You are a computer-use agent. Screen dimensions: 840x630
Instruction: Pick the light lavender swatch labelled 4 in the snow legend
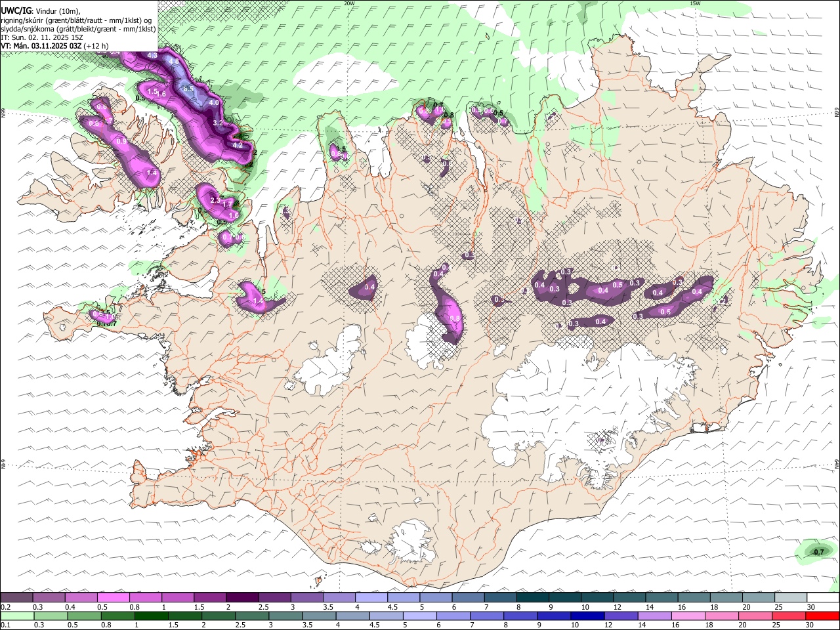pyautogui.click(x=371, y=598)
